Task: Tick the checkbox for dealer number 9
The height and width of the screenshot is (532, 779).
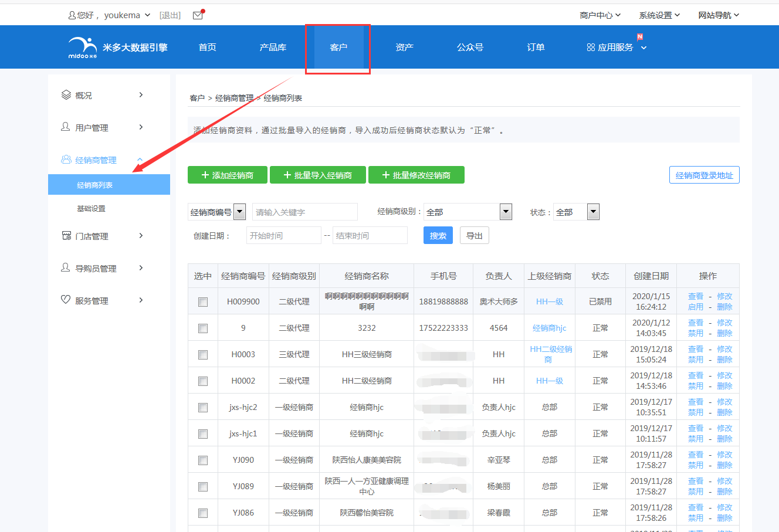Action: (203, 328)
